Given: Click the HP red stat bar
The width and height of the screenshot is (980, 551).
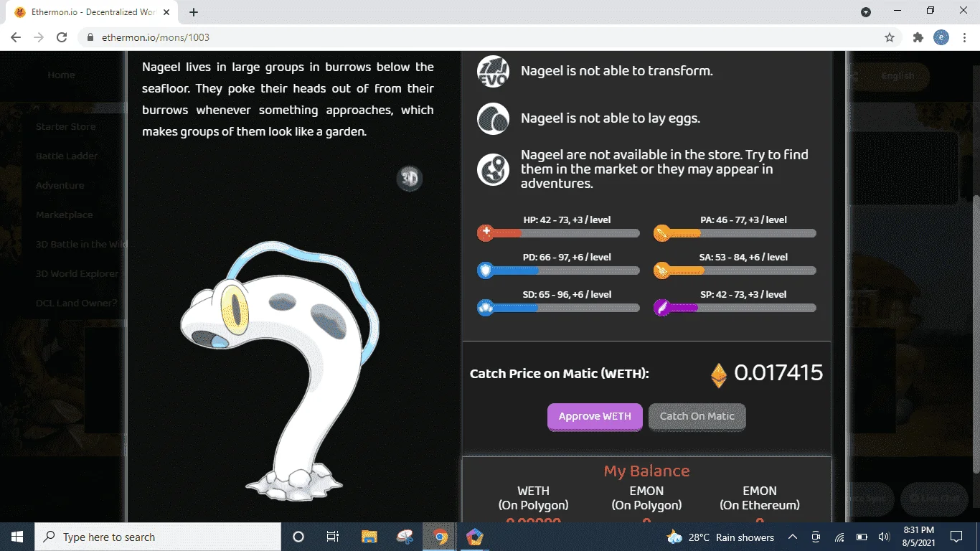Looking at the screenshot, I should coord(558,233).
